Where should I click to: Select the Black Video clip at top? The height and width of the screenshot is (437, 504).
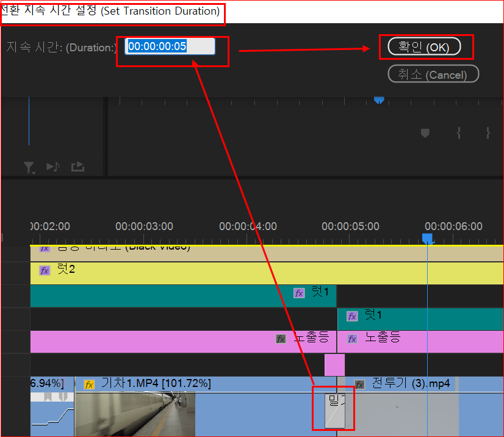tap(267, 253)
